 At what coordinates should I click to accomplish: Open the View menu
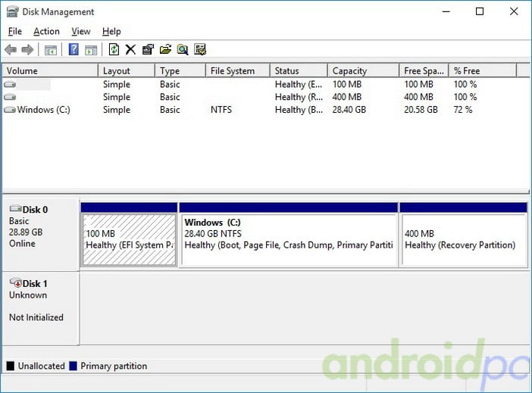click(x=81, y=31)
